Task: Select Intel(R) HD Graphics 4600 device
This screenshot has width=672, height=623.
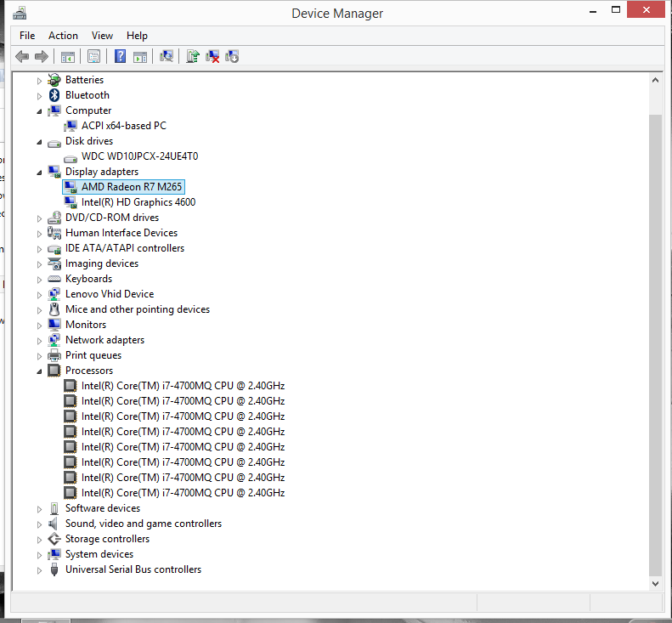Action: click(x=138, y=202)
